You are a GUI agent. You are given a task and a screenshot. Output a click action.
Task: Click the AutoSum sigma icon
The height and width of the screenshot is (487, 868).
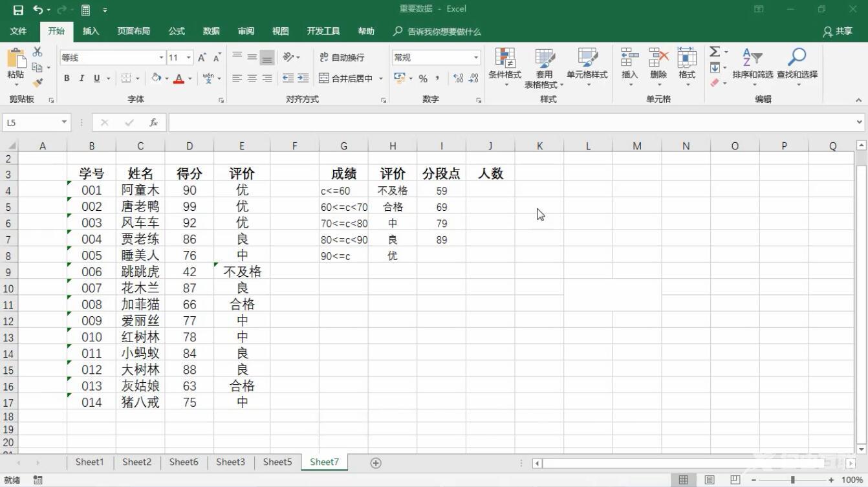tap(715, 52)
